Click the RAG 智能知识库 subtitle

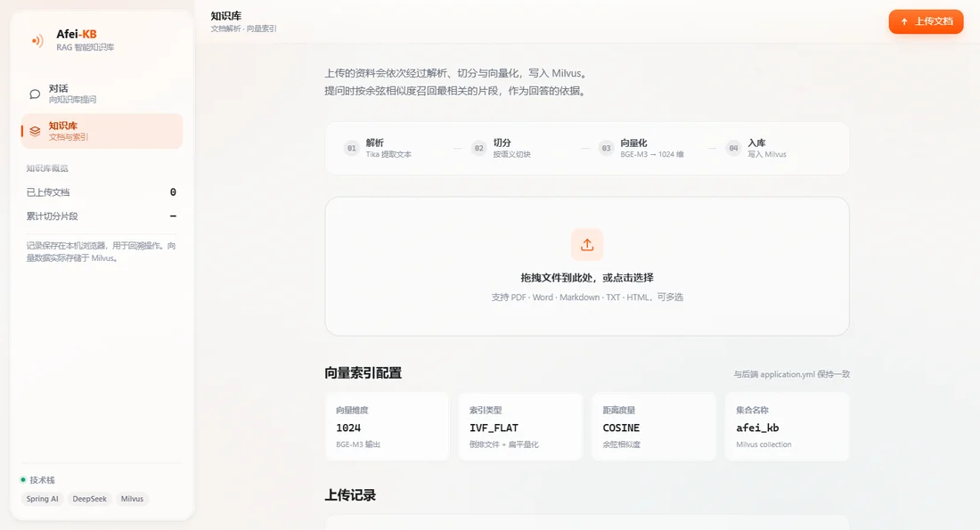point(85,47)
